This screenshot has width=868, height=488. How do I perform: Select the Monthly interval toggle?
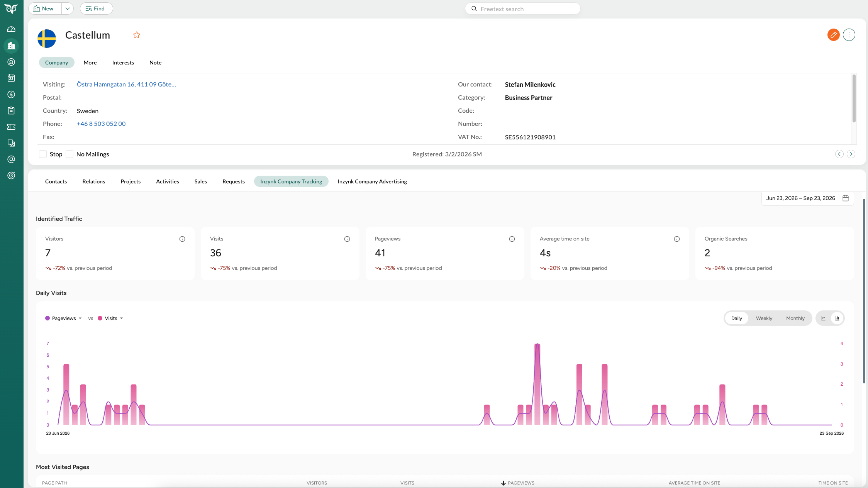tap(795, 318)
